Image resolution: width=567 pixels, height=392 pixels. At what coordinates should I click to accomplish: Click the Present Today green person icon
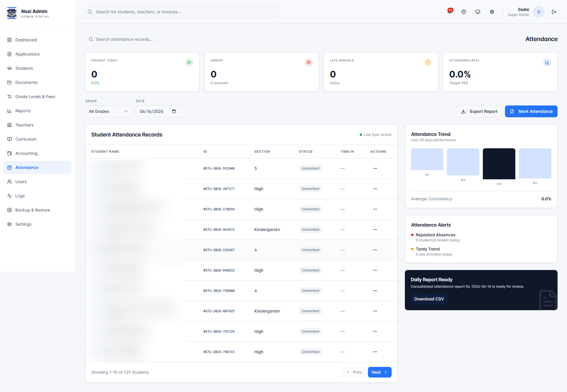pyautogui.click(x=189, y=62)
